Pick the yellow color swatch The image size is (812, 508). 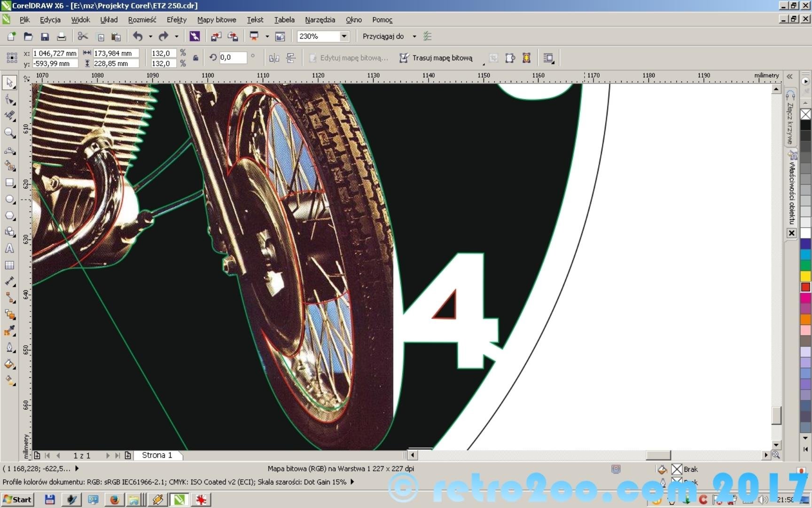[805, 276]
